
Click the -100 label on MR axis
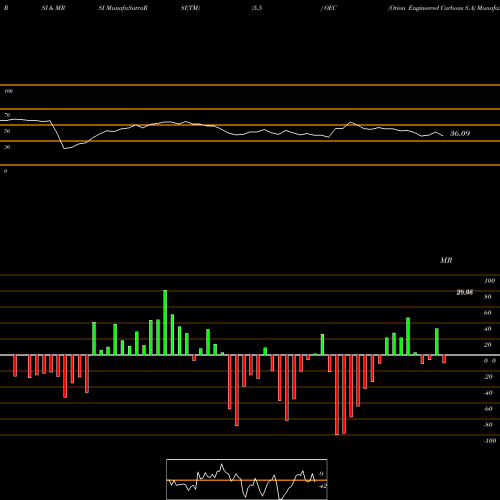coord(490,441)
